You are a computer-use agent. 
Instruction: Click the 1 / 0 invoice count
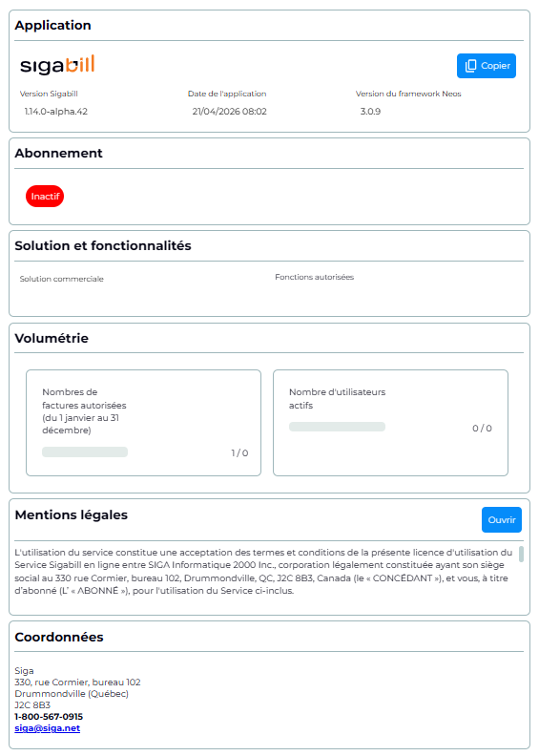coord(239,452)
